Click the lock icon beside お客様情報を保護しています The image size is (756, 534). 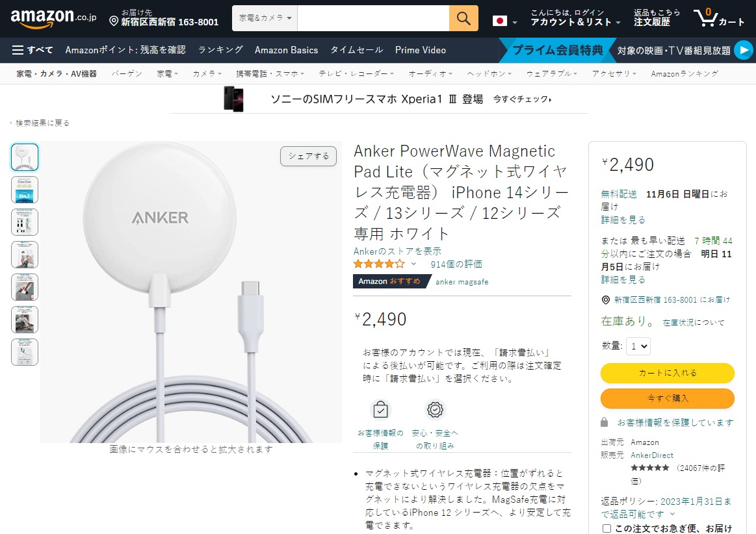[x=603, y=422]
